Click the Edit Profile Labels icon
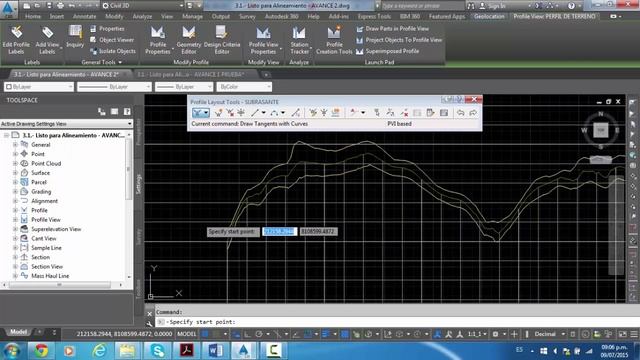Viewport: 640px width, 360px height. point(16,40)
